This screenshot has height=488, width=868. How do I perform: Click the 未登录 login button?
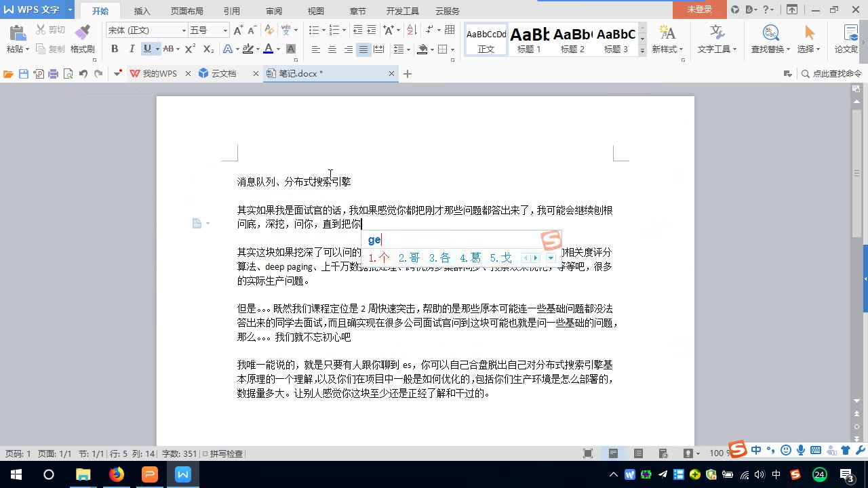[700, 9]
